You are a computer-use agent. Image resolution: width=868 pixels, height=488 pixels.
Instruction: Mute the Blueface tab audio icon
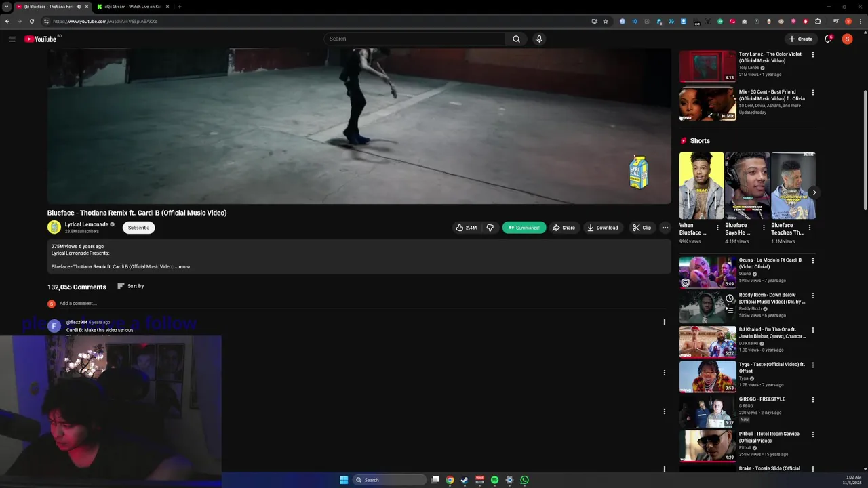pyautogui.click(x=79, y=7)
